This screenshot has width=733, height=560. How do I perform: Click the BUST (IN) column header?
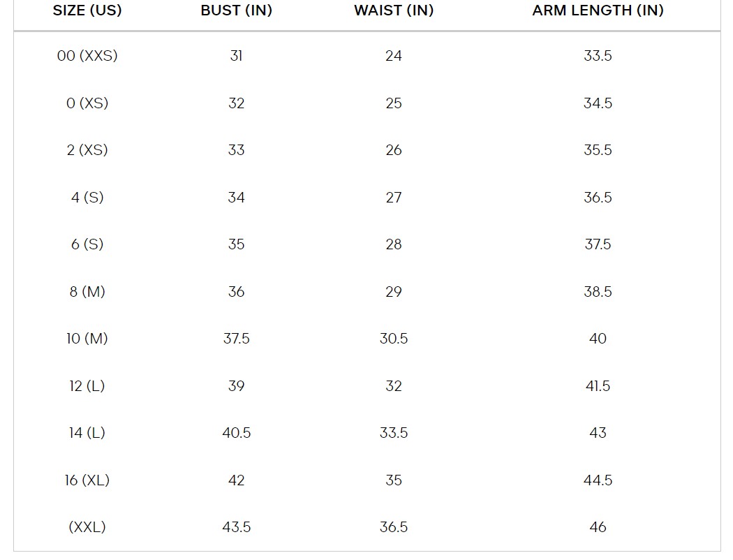click(x=236, y=10)
